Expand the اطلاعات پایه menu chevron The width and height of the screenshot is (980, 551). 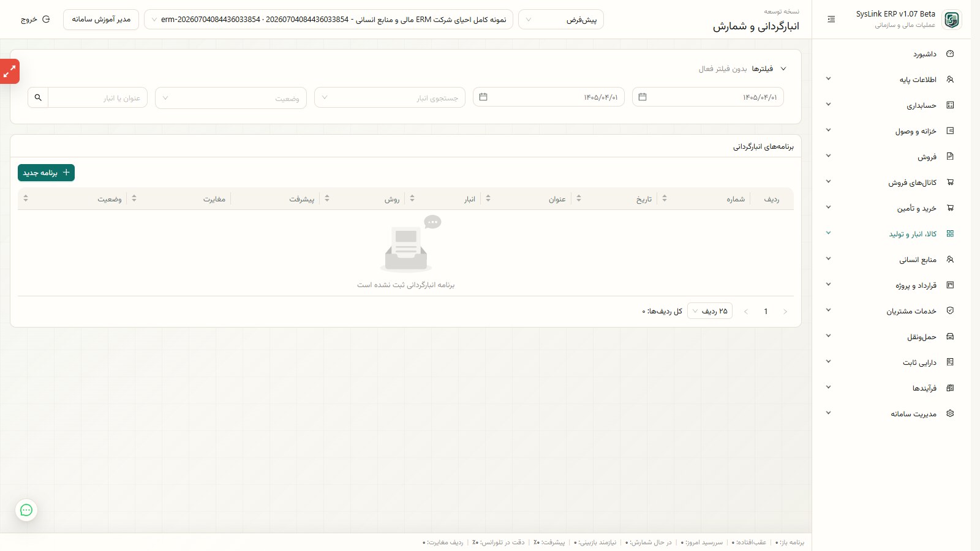click(x=828, y=79)
